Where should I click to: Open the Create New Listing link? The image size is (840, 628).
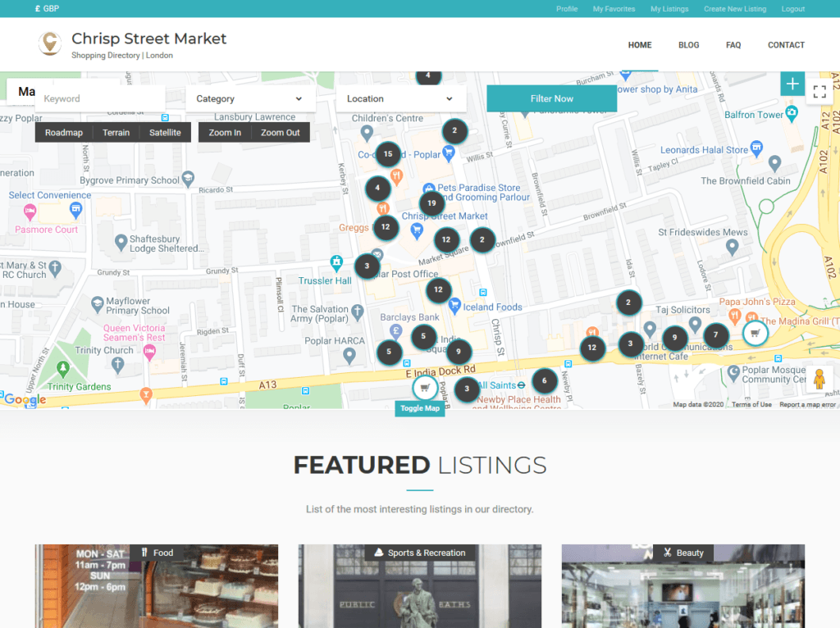(x=734, y=9)
